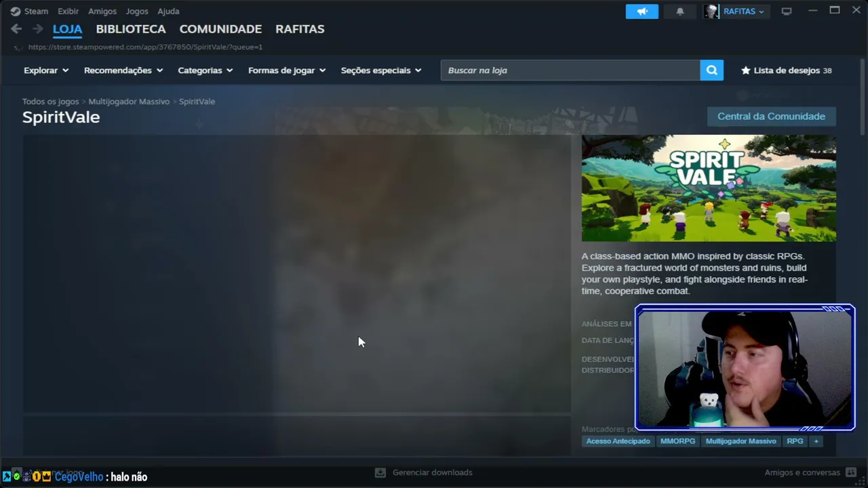868x488 pixels.
Task: Click the wishlist star icon
Action: coord(746,70)
